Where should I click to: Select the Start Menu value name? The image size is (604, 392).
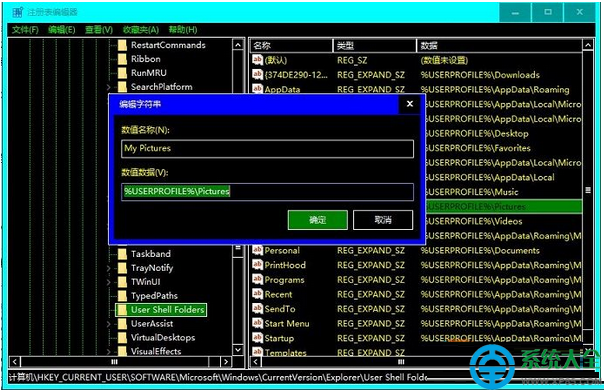click(x=287, y=324)
